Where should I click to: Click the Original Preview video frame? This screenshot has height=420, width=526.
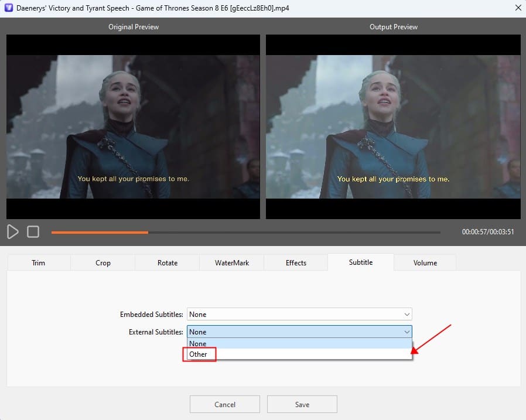(133, 127)
